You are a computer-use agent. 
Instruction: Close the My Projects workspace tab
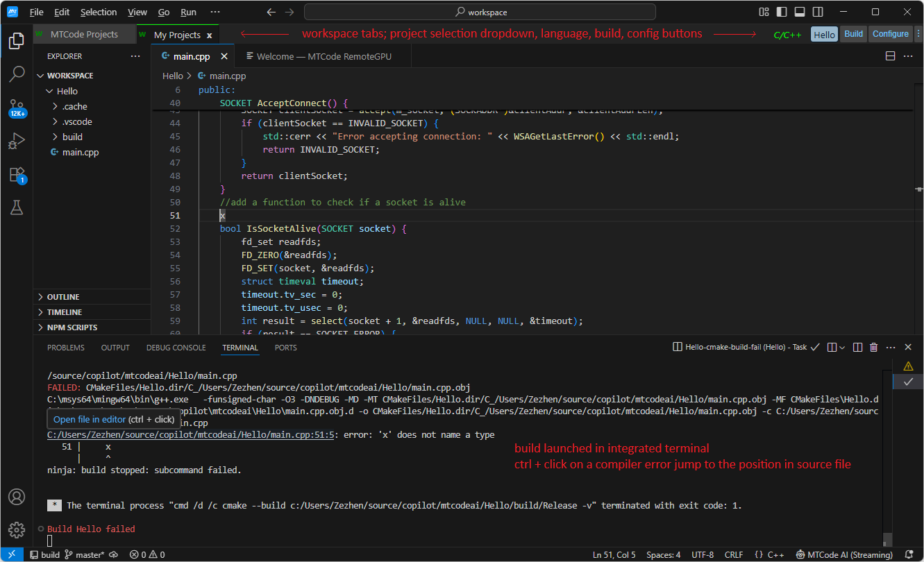pos(209,35)
